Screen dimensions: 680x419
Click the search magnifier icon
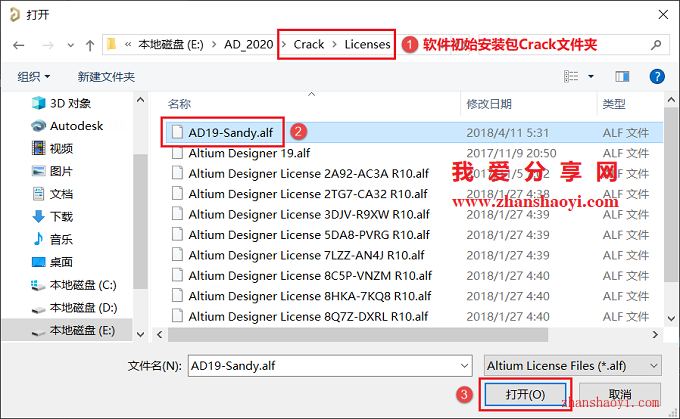(x=657, y=44)
